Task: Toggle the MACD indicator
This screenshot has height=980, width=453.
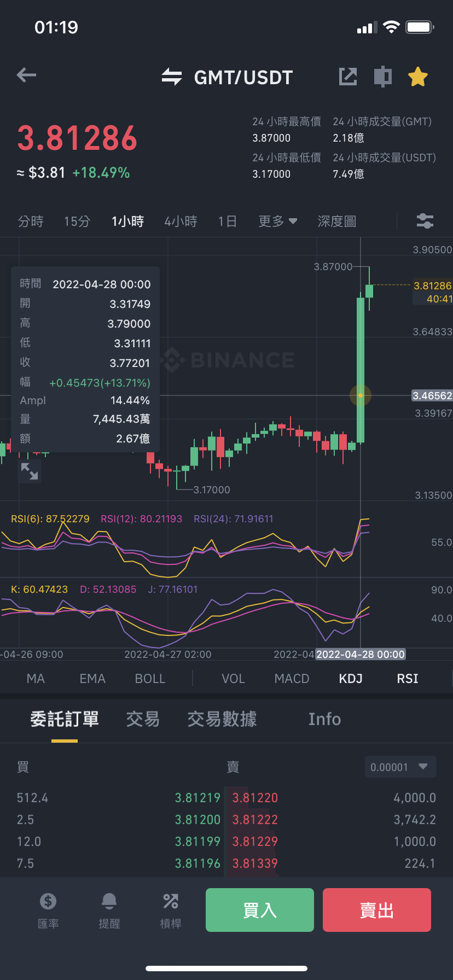Action: click(292, 679)
